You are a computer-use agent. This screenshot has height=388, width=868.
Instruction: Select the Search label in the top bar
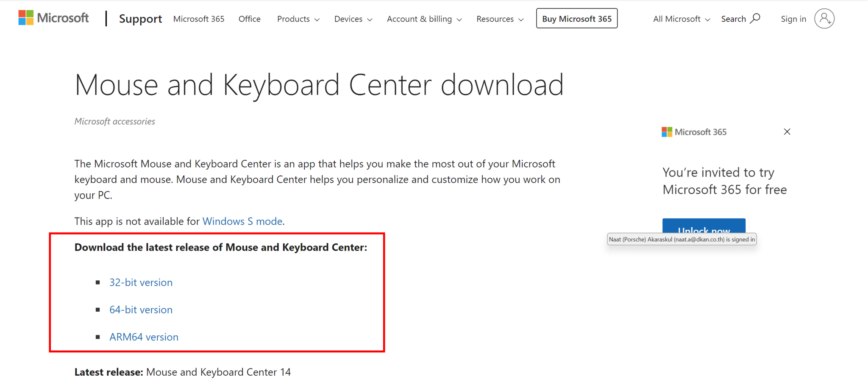[734, 19]
